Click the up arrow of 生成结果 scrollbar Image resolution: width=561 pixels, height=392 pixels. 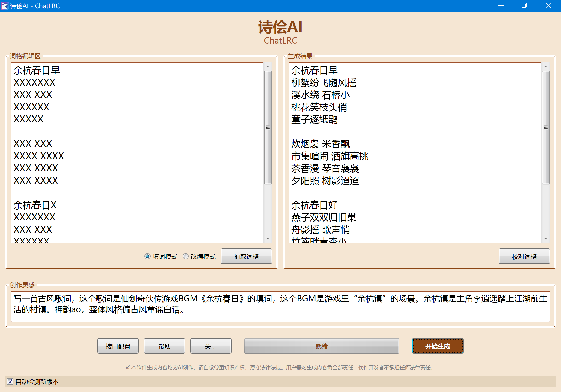(x=546, y=67)
